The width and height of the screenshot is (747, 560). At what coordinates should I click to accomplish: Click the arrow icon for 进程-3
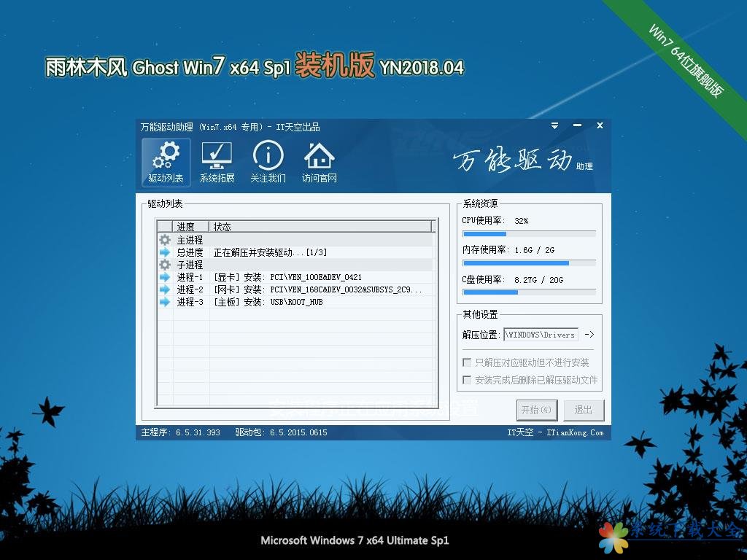(x=165, y=301)
